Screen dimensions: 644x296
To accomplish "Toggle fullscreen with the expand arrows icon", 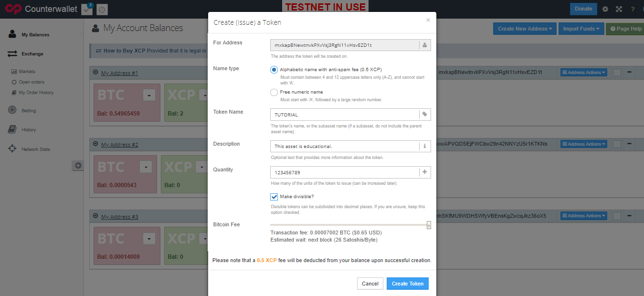I will tap(618, 9).
